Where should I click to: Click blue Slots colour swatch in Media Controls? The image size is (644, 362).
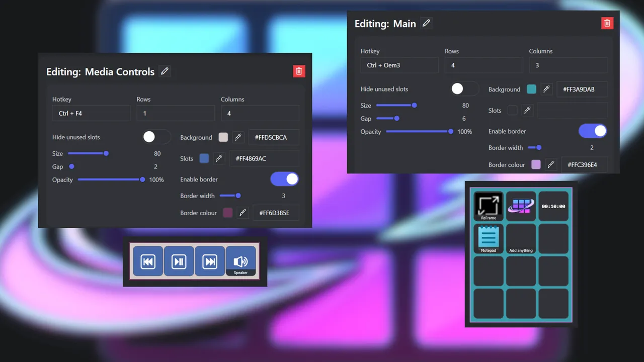tap(204, 158)
